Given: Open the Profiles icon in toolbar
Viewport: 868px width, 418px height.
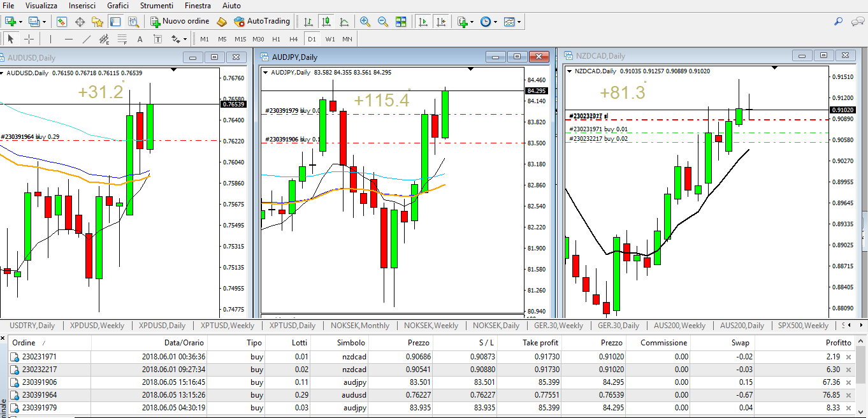Looking at the screenshot, I should click(x=33, y=22).
